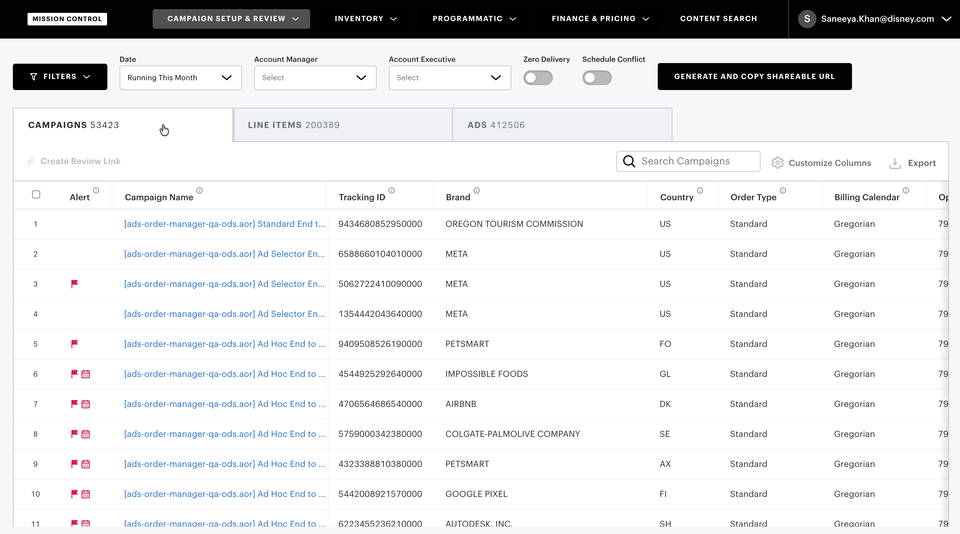Viewport: 960px width, 534px height.
Task: Click the red flag in IMPOSSIBLE FOODS row
Action: pos(74,374)
